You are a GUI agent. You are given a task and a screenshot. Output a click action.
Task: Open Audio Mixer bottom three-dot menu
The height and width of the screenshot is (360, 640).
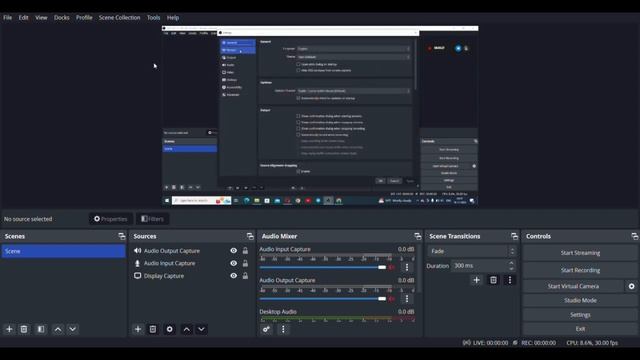pyautogui.click(x=283, y=329)
